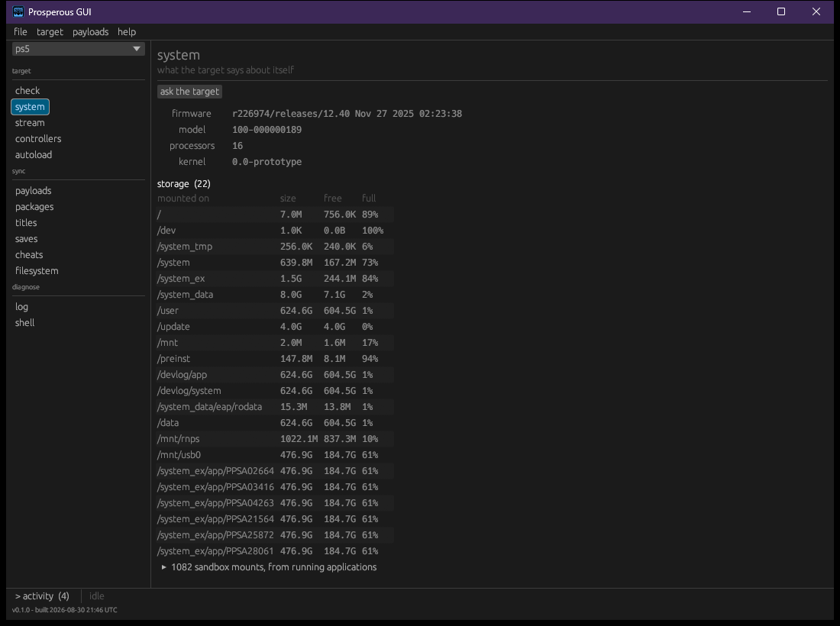This screenshot has height=626, width=840.
Task: Go to the check page in sidebar
Action: (27, 91)
